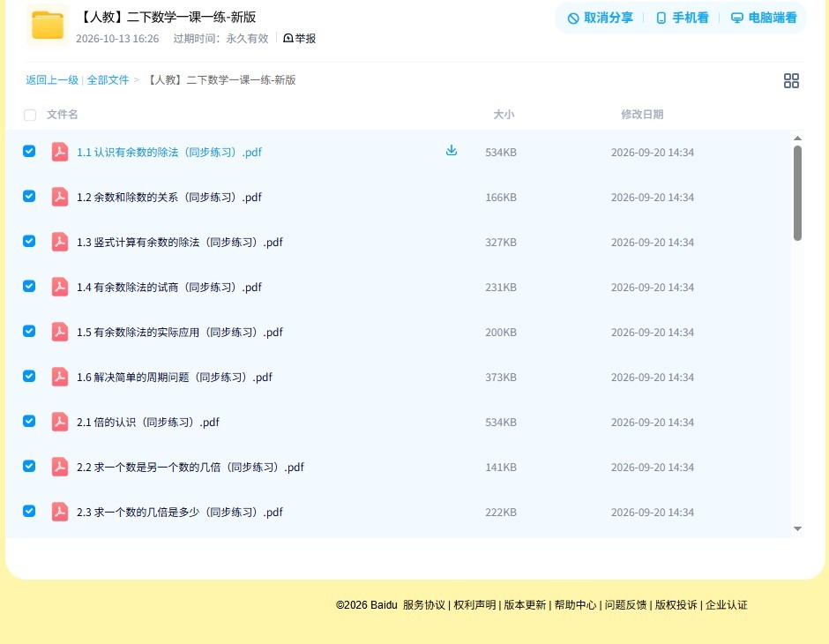This screenshot has width=829, height=644.
Task: Open file 1.5 有余数除法的实际应用（同步练习）.pdf
Action: tap(180, 332)
